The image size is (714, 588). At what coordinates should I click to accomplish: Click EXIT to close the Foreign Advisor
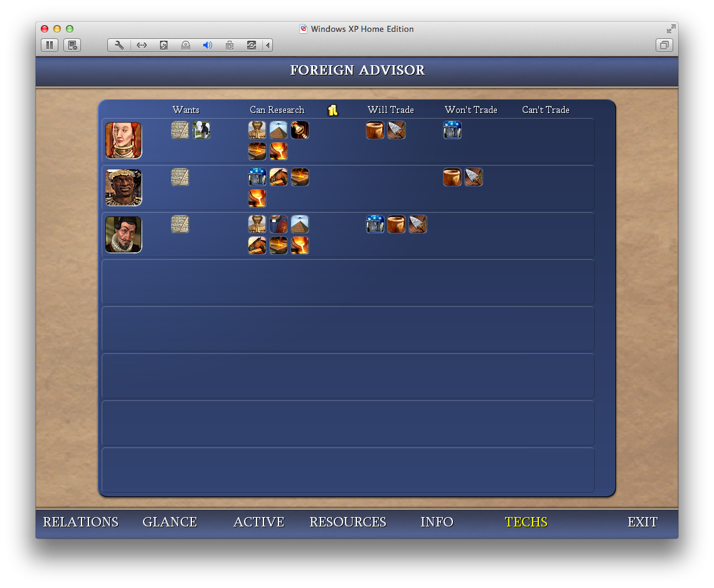642,522
